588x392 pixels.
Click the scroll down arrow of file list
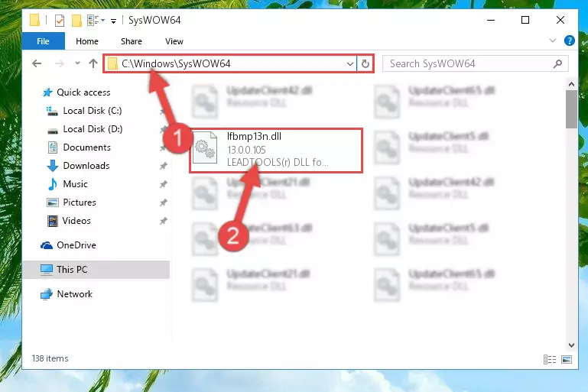pyautogui.click(x=571, y=345)
